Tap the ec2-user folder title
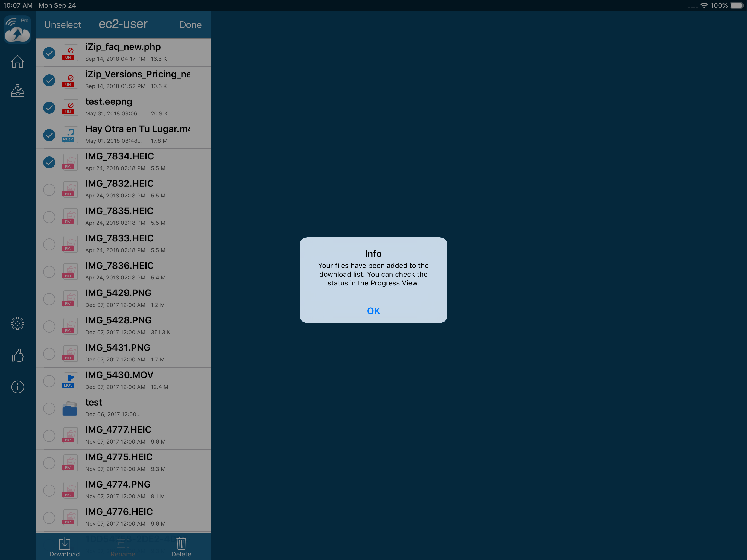Screen dimensions: 747x560 (123, 24)
